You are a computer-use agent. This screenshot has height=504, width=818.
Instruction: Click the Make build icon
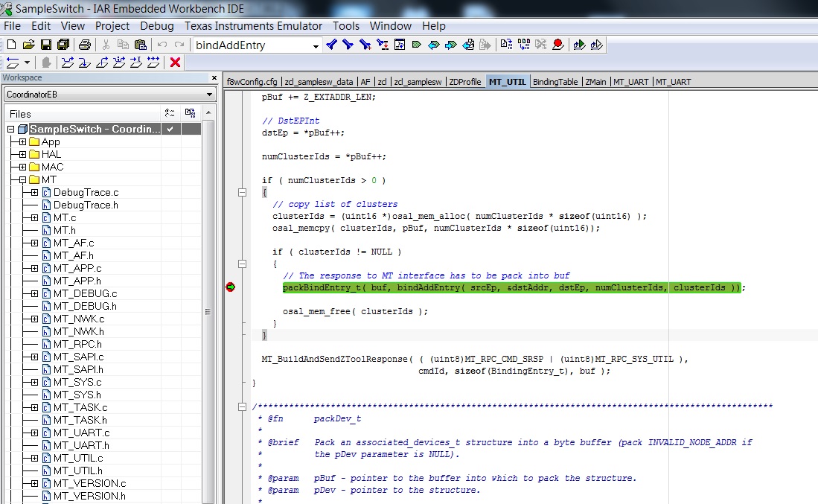tap(524, 45)
